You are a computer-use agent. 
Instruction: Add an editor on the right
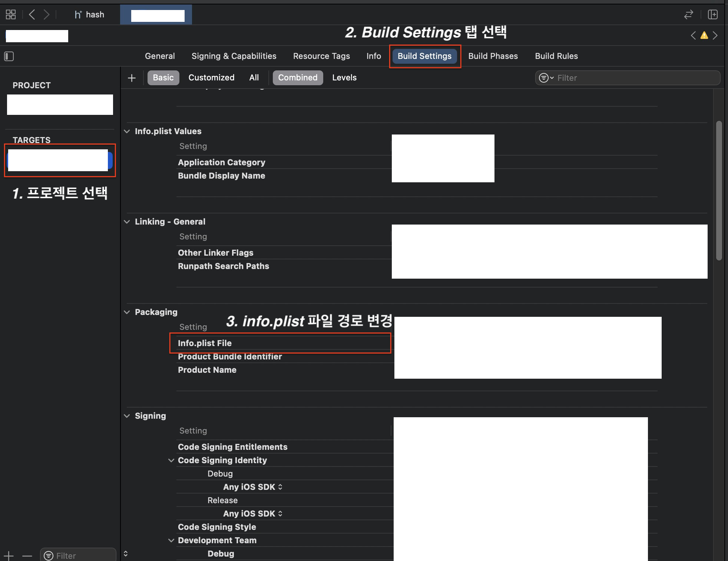[x=712, y=14]
